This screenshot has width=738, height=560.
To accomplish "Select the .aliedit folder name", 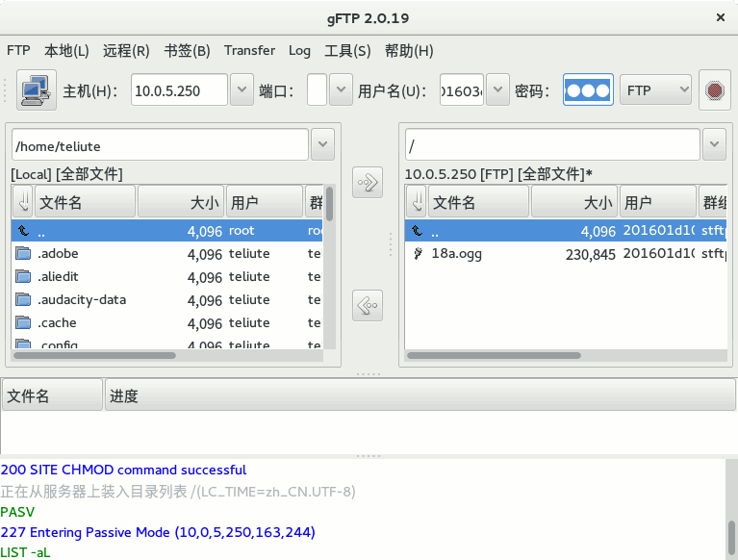I will [58, 277].
